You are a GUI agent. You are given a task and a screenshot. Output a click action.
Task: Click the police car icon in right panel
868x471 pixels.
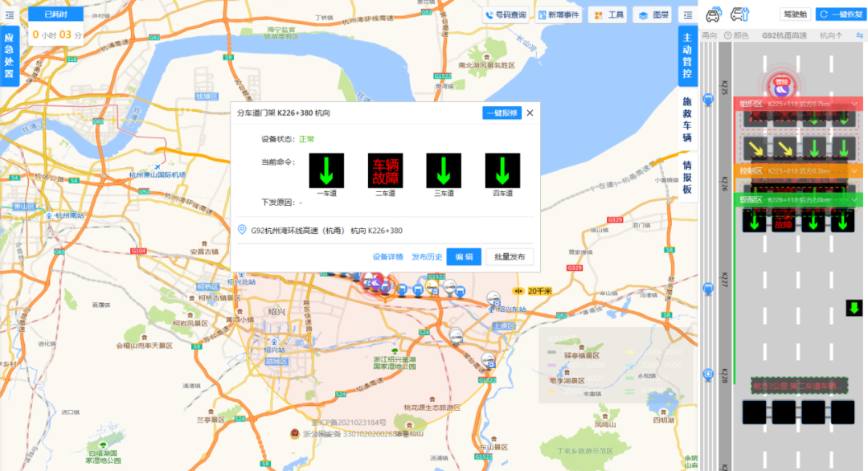tap(713, 14)
